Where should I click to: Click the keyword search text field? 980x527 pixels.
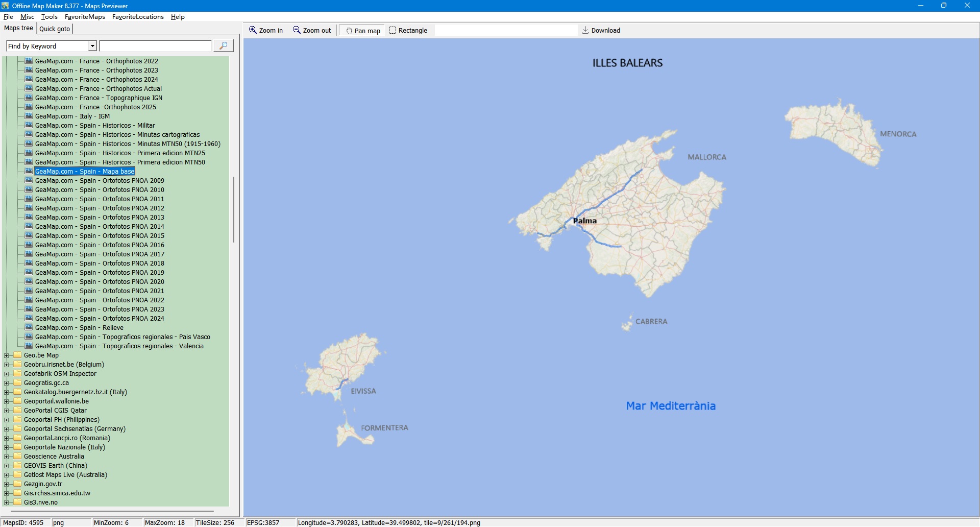pos(156,46)
